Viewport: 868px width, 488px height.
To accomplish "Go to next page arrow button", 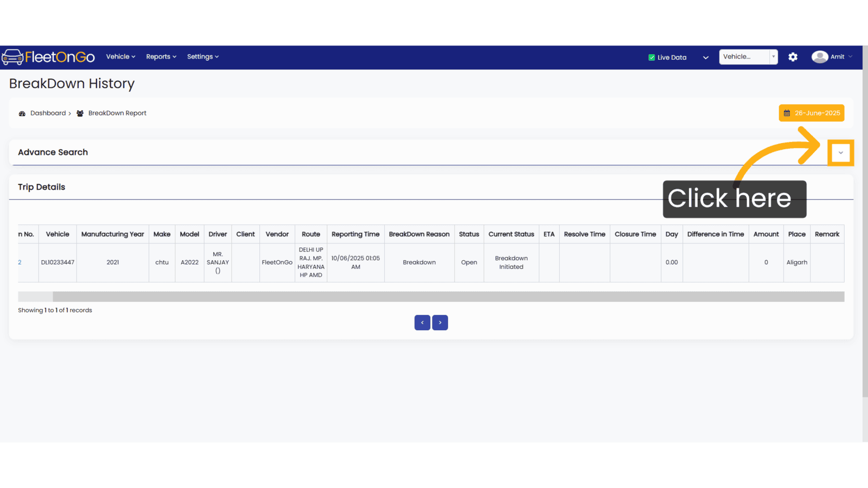I will 440,323.
